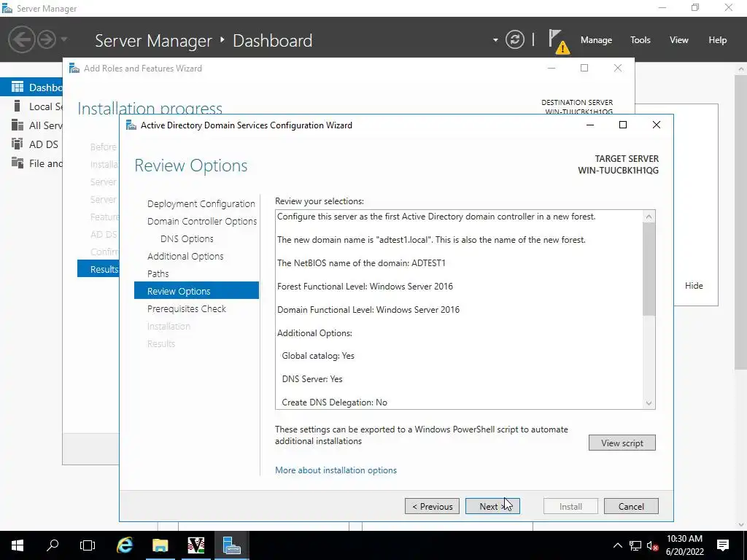Click the Refresh icon in Server Manager header

(515, 39)
